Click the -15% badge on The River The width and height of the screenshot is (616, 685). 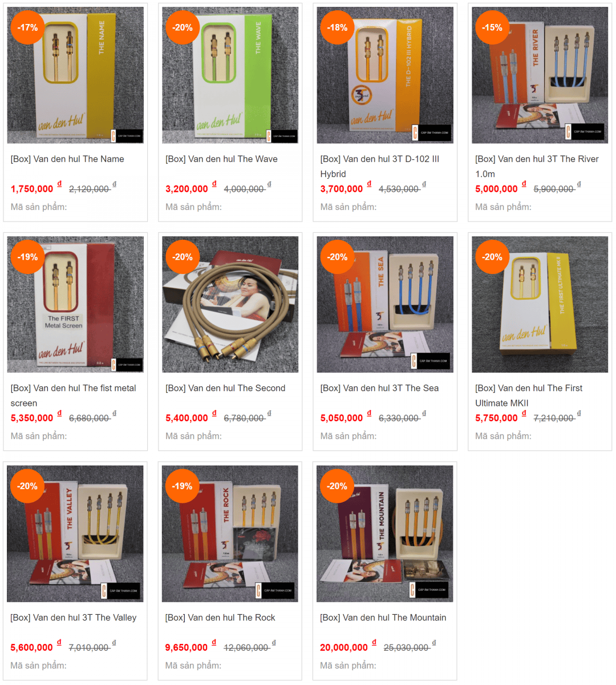[x=492, y=27]
